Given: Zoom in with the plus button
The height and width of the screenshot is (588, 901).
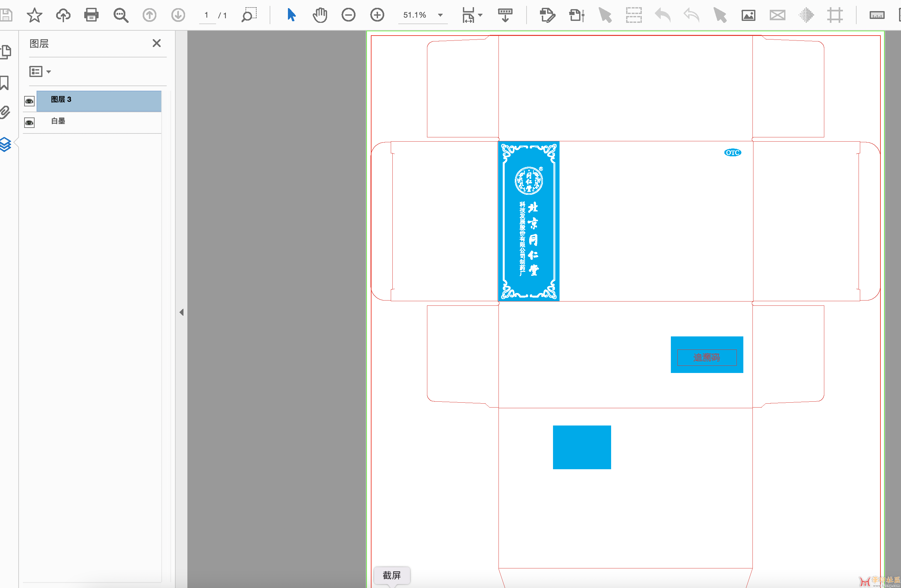Looking at the screenshot, I should pos(377,15).
